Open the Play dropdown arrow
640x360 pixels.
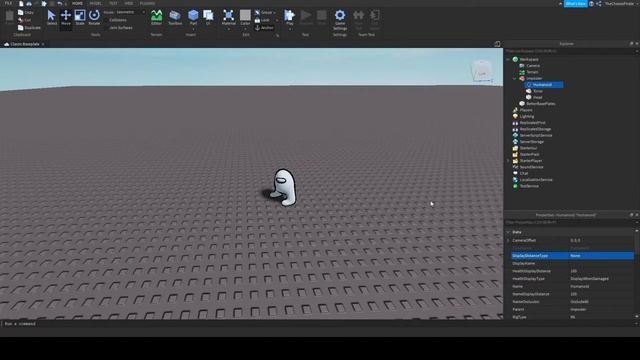[x=289, y=29]
